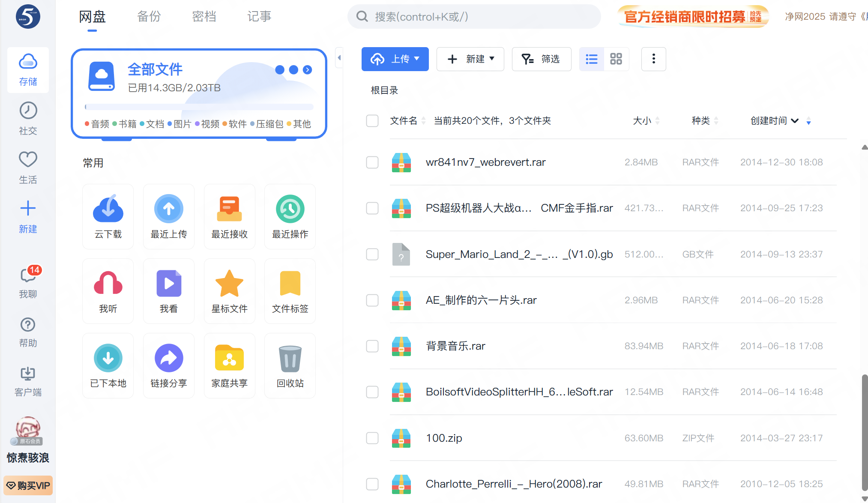
Task: Open 星标文件 starred files
Action: tap(229, 291)
